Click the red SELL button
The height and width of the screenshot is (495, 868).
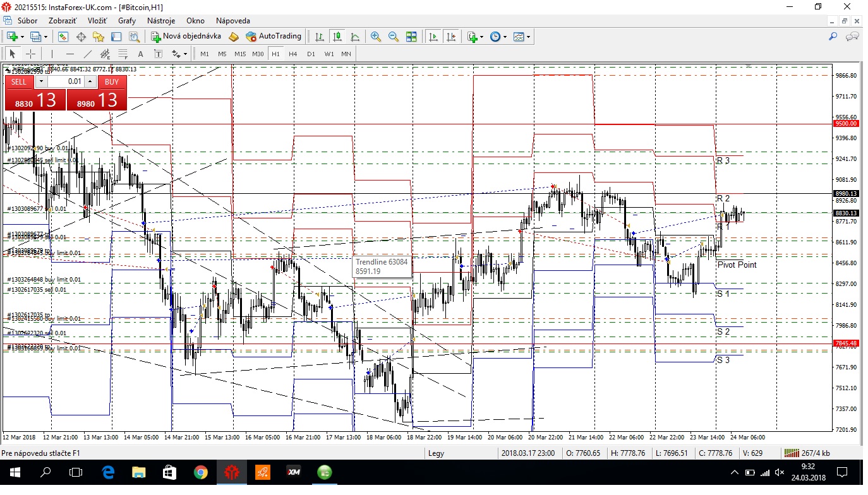[19, 81]
